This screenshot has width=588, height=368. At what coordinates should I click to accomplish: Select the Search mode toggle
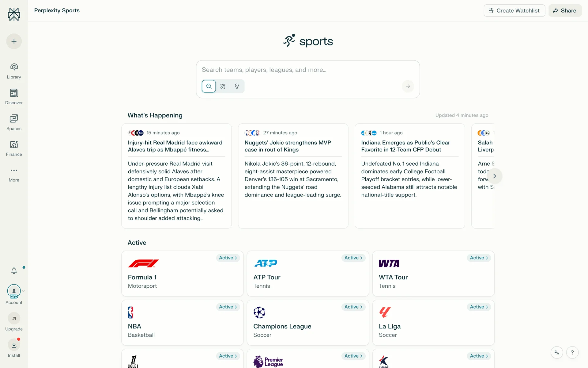tap(209, 86)
